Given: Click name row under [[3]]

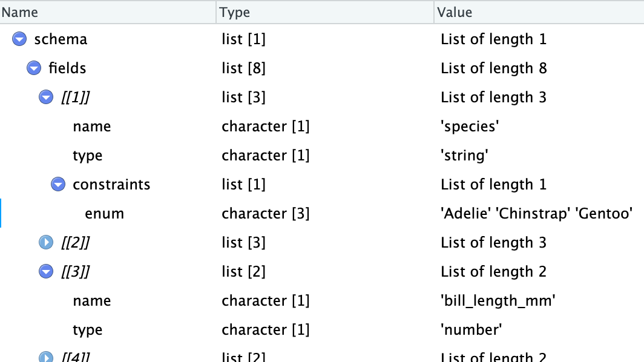Looking at the screenshot, I should click(322, 301).
